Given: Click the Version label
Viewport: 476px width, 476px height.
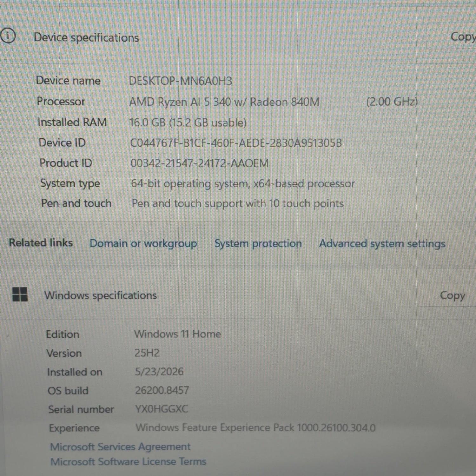Looking at the screenshot, I should (x=64, y=353).
